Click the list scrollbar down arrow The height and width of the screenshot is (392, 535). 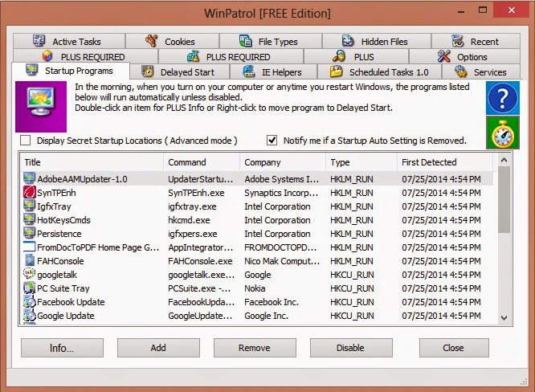504,318
